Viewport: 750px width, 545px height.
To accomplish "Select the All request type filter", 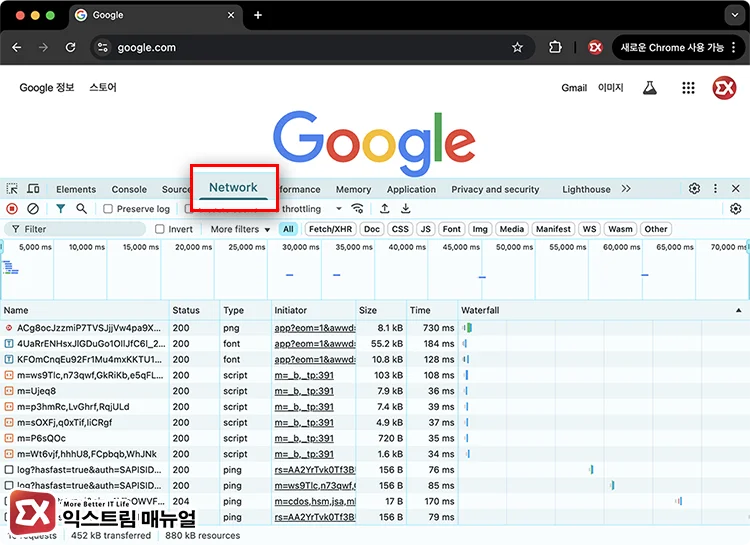I will [x=288, y=229].
